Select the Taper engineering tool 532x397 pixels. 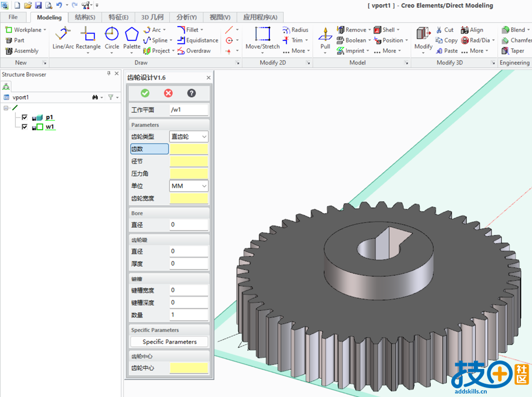(513, 51)
